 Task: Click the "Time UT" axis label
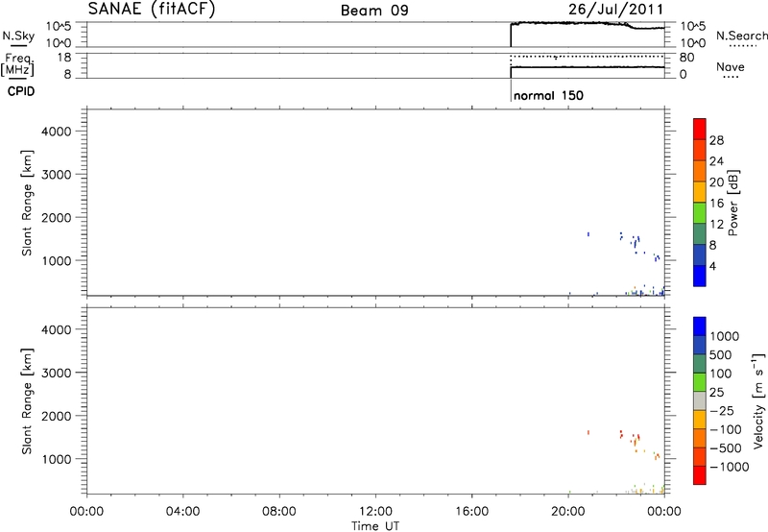(375, 526)
